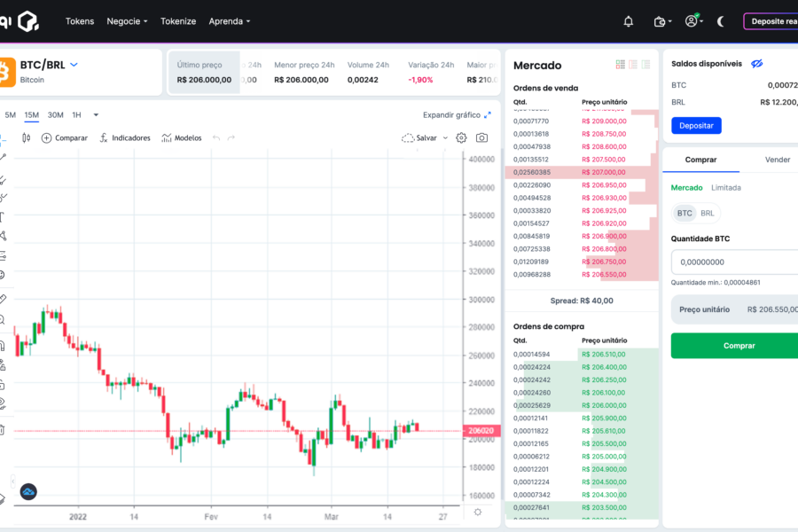
Task: Click the Indicadores function icon
Action: (104, 138)
